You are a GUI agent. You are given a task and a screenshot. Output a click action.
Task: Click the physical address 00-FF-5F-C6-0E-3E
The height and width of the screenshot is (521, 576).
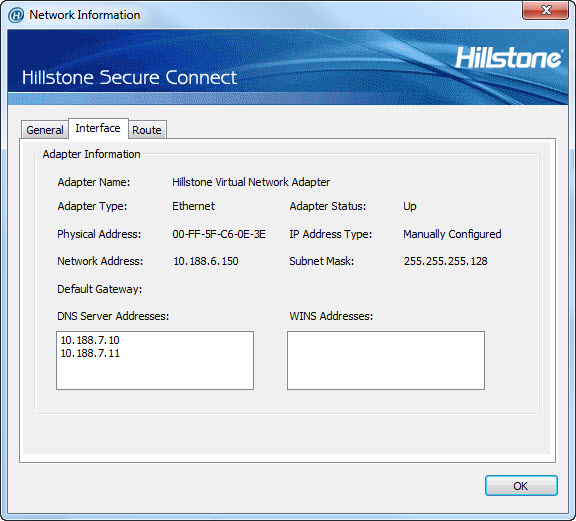pyautogui.click(x=219, y=234)
